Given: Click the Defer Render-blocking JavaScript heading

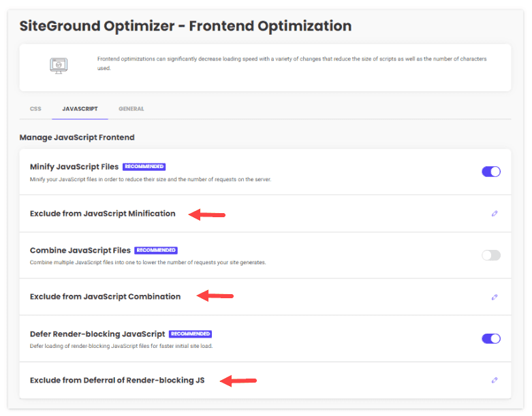Looking at the screenshot, I should [97, 334].
